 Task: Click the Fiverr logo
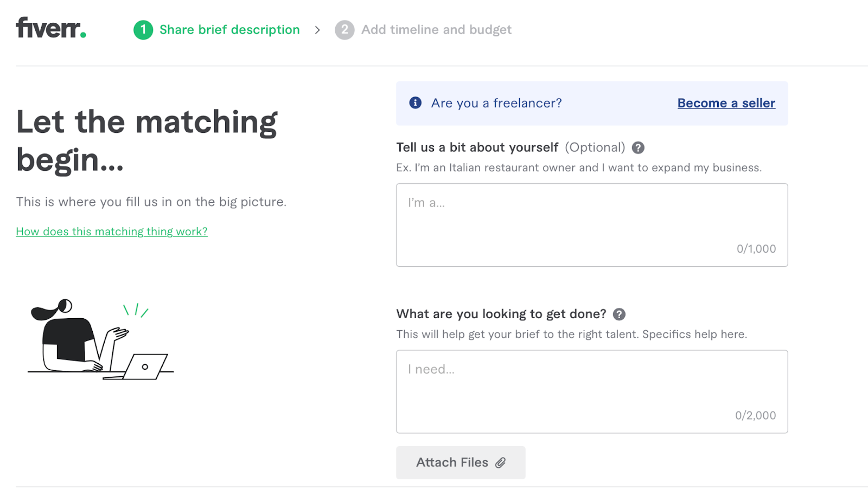[x=51, y=28]
